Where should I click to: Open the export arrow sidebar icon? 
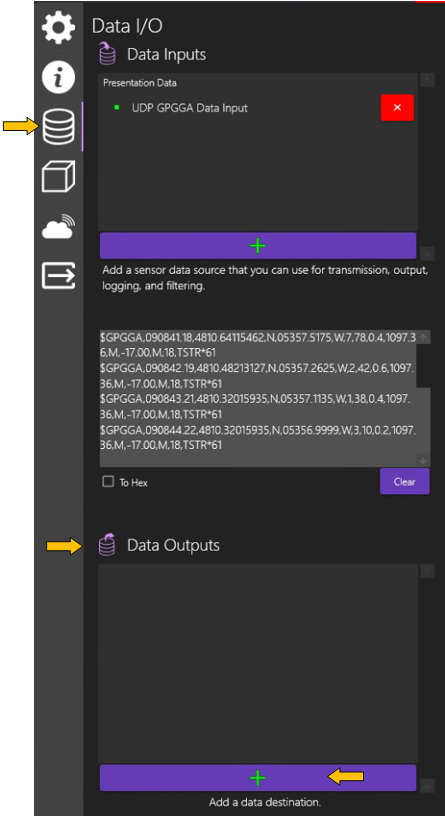(x=58, y=275)
